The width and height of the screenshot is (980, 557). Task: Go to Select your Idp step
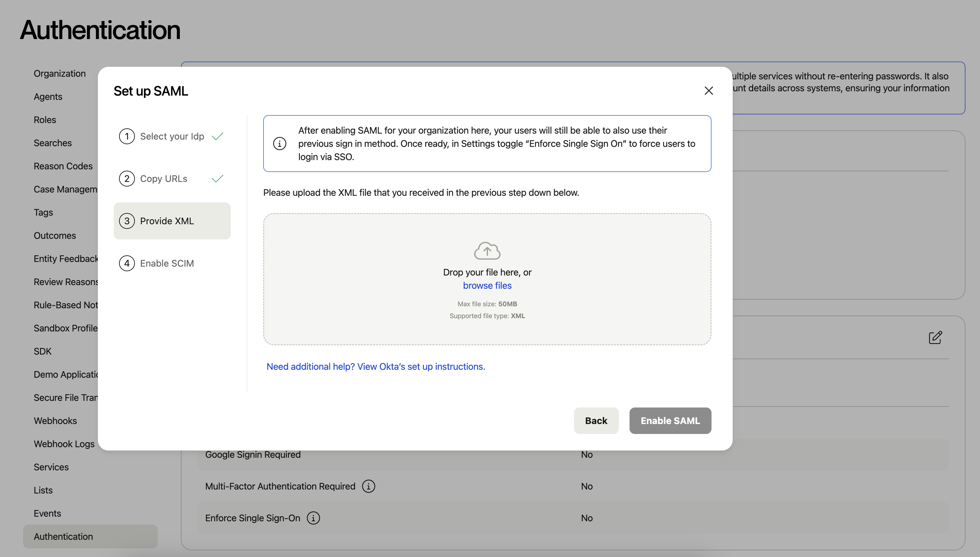[x=172, y=136]
